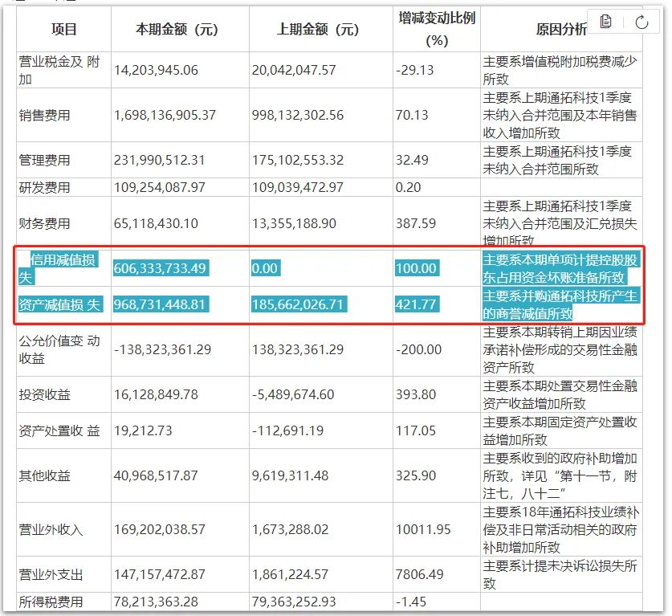Viewport: 672px width, 616px height.
Task: Click the 本期金额（元） column header
Action: [177, 30]
